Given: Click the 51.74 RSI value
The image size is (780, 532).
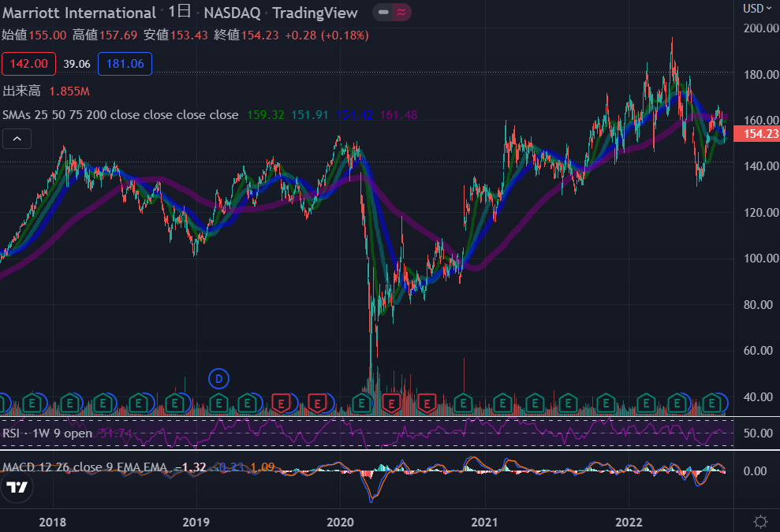Looking at the screenshot, I should (115, 433).
